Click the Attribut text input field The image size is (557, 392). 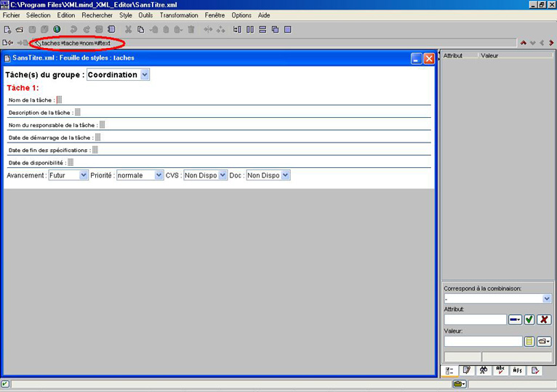(x=475, y=319)
